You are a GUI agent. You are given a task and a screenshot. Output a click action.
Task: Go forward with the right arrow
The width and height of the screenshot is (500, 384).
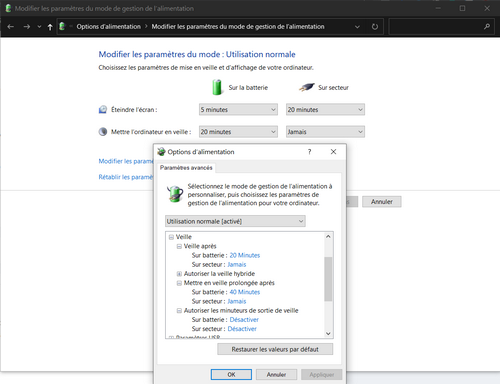pyautogui.click(x=27, y=27)
